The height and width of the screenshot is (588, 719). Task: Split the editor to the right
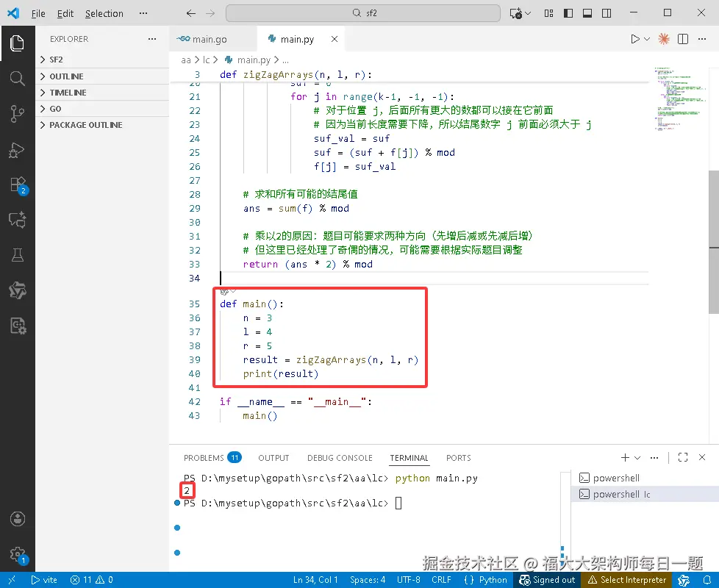(x=683, y=39)
